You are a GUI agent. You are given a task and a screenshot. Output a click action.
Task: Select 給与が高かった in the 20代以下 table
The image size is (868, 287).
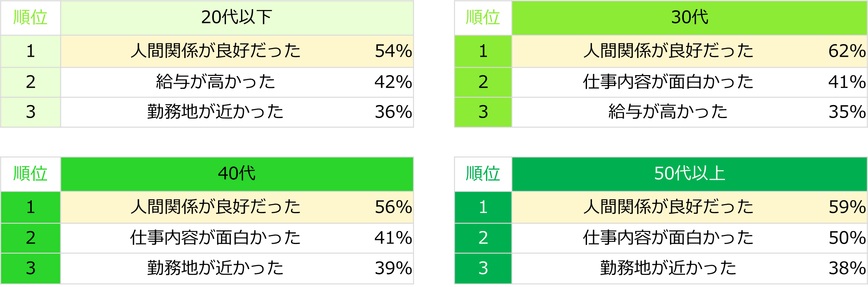pyautogui.click(x=216, y=82)
